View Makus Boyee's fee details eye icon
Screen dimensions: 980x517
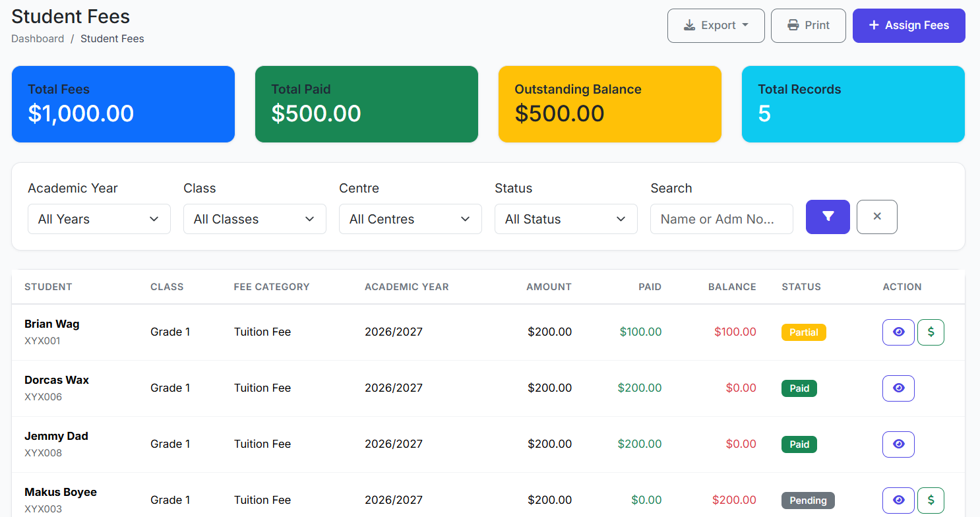898,501
